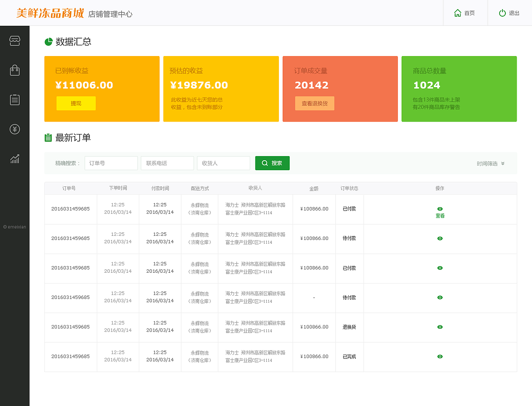The width and height of the screenshot is (532, 406).
Task: Focus the 收货人 search input field
Action: pyautogui.click(x=224, y=163)
